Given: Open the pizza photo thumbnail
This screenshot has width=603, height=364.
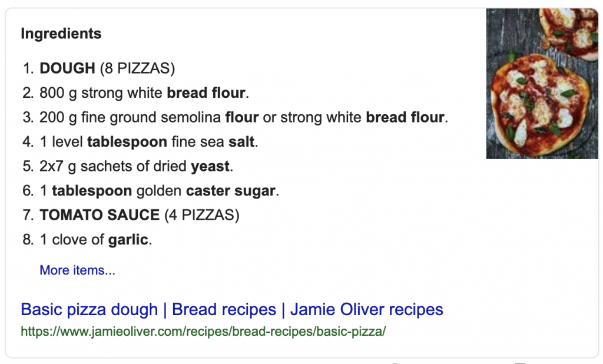Looking at the screenshot, I should point(542,84).
